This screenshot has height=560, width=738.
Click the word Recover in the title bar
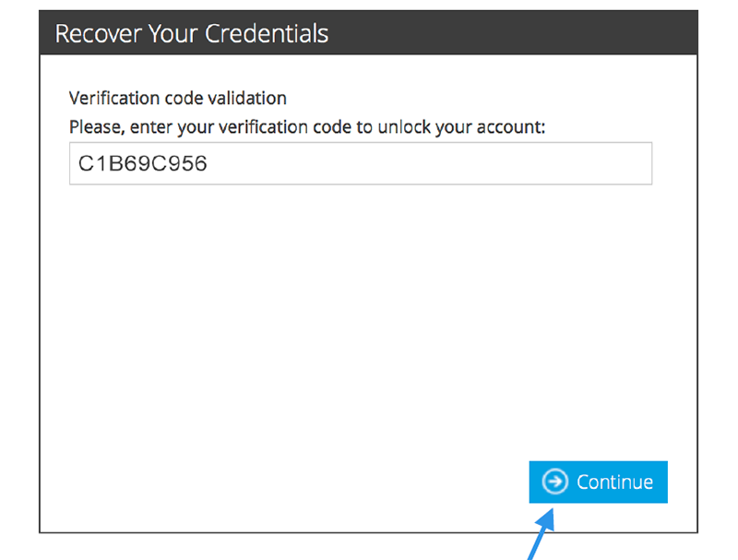coord(98,33)
